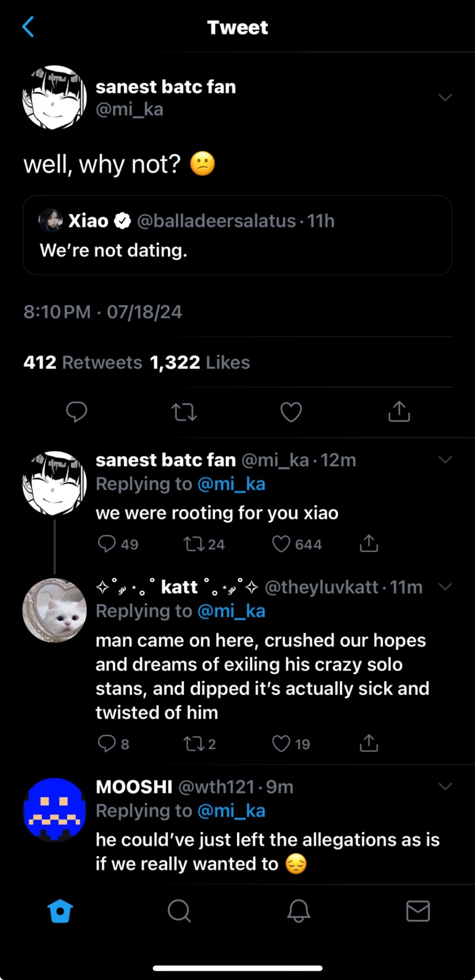Retweet the main 'well, why not?' tweet
This screenshot has height=980, width=475.
pos(184,412)
